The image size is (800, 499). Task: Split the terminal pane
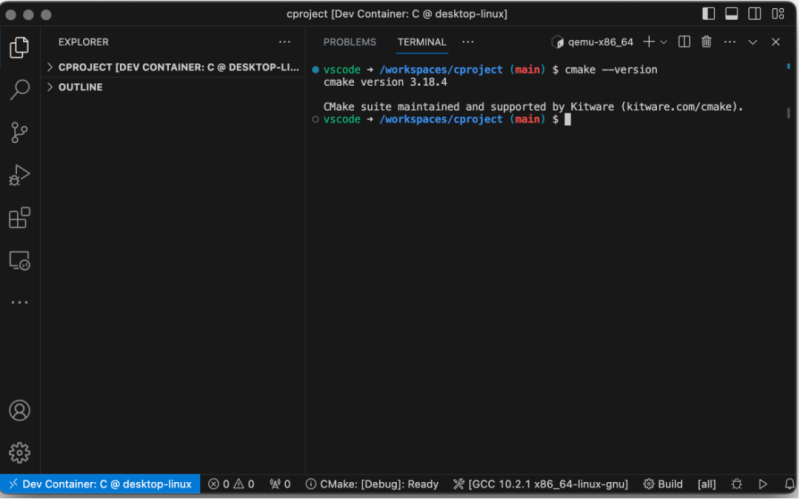click(x=684, y=42)
